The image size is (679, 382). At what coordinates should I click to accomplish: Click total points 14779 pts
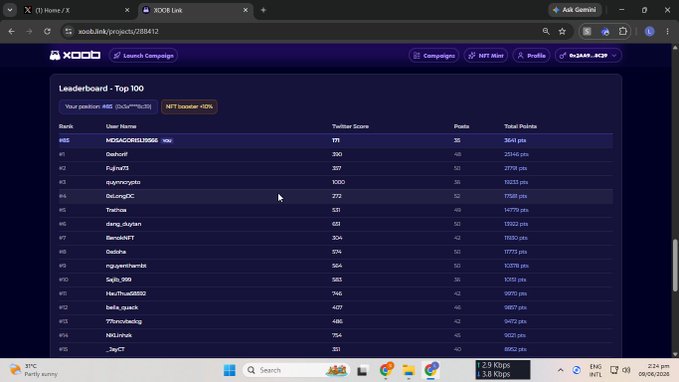(516, 210)
